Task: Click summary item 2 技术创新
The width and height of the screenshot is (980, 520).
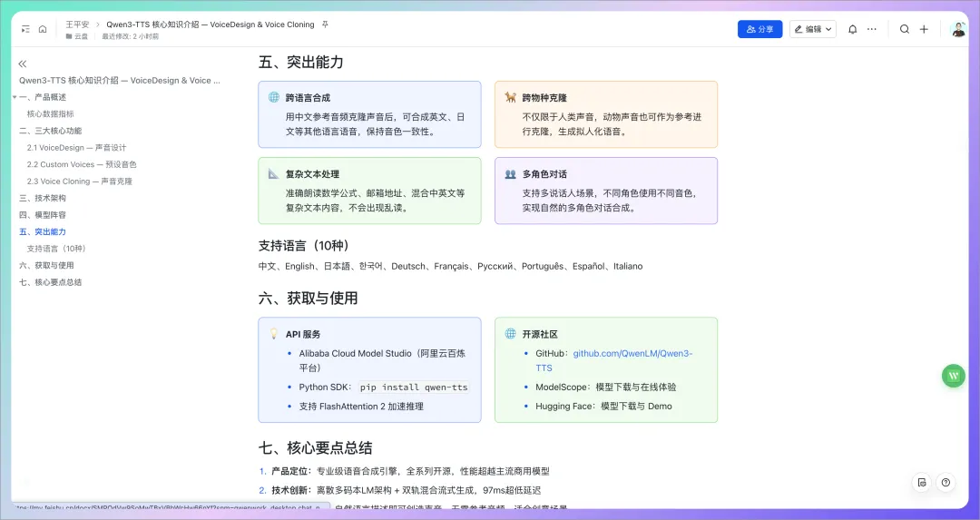Action: 407,491
